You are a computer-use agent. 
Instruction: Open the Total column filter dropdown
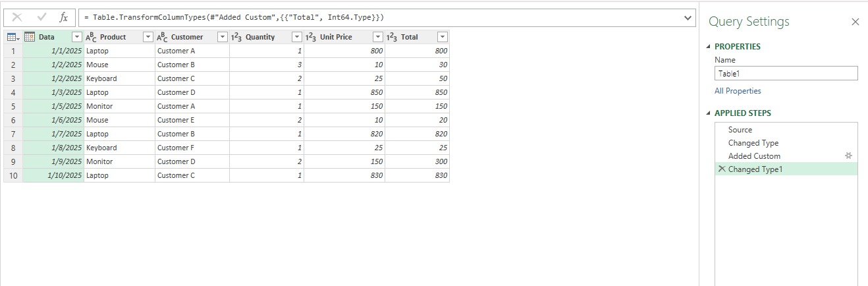click(443, 37)
